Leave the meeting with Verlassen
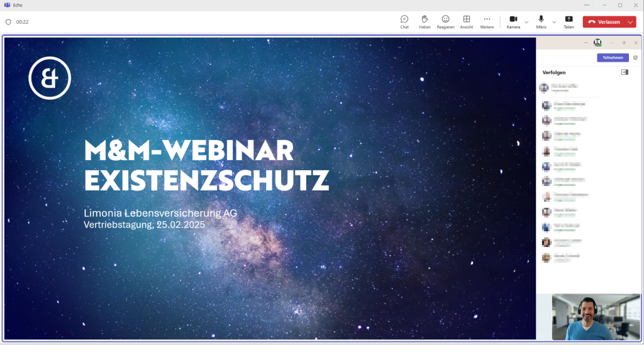Viewport: 644px width, 362px height. (x=604, y=22)
